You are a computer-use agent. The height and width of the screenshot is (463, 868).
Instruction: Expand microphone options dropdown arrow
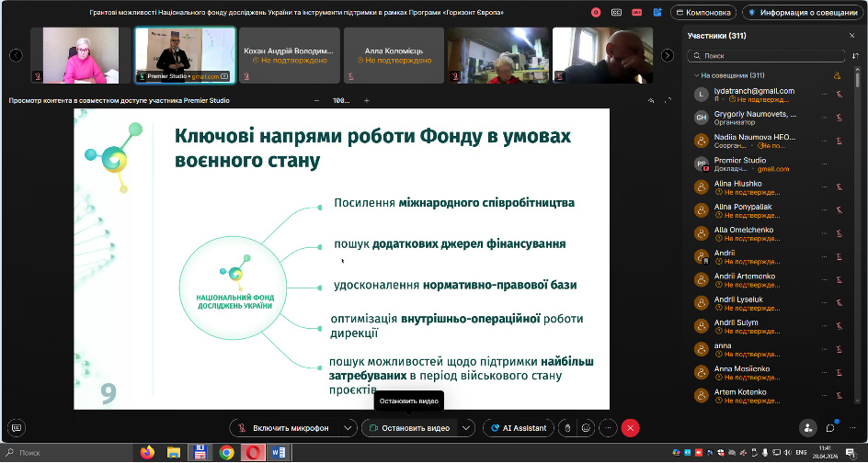348,428
